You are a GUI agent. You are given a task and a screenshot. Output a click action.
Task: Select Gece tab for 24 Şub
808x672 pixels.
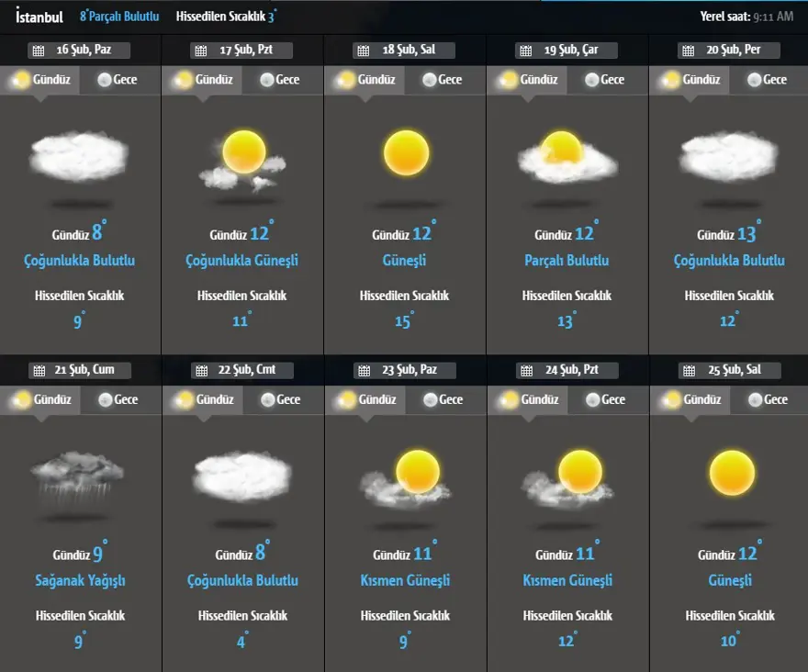tap(604, 400)
